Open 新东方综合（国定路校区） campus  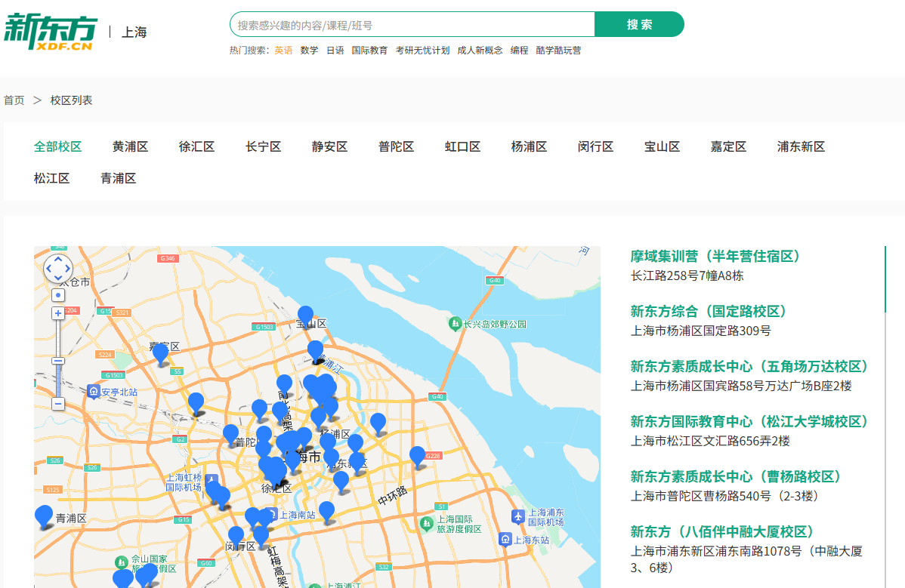(x=709, y=311)
